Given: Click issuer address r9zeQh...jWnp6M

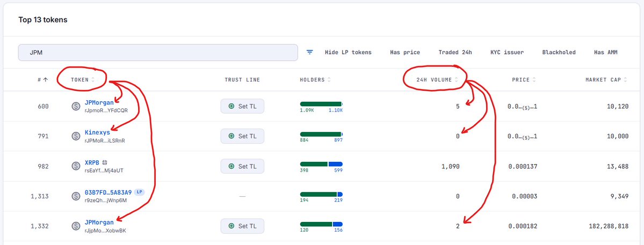Looking at the screenshot, I should click(106, 201).
